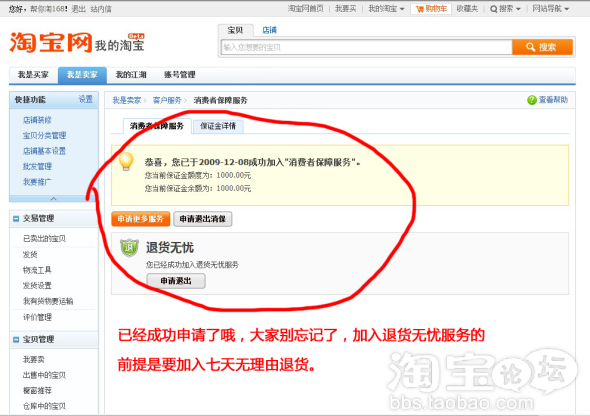Open 仓库中的宝贝 in sidebar

click(x=44, y=406)
